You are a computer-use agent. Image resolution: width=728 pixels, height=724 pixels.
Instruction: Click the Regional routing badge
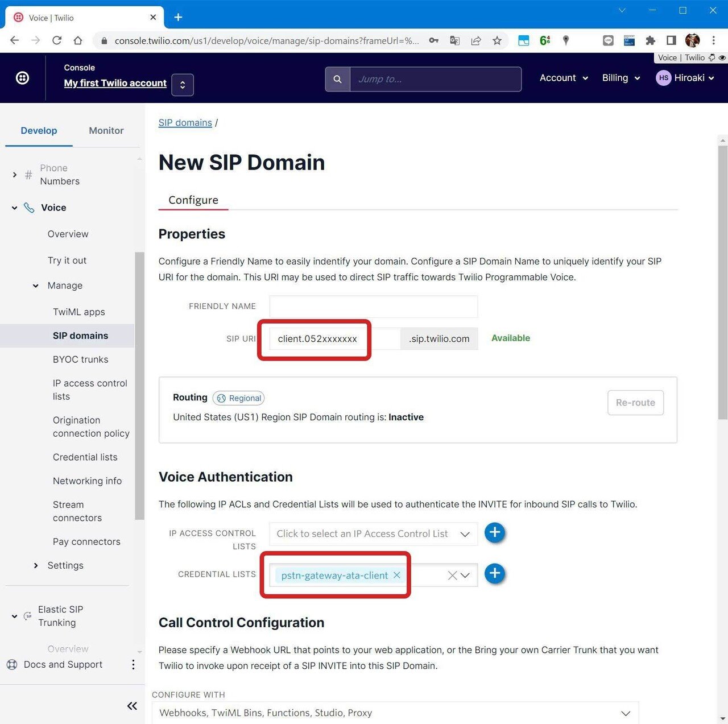point(239,398)
